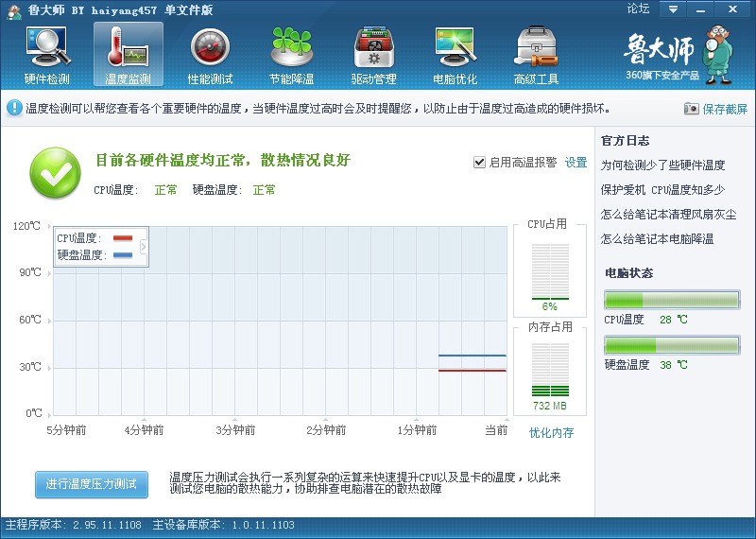Click the 5分钟前 axis label

(x=66, y=430)
